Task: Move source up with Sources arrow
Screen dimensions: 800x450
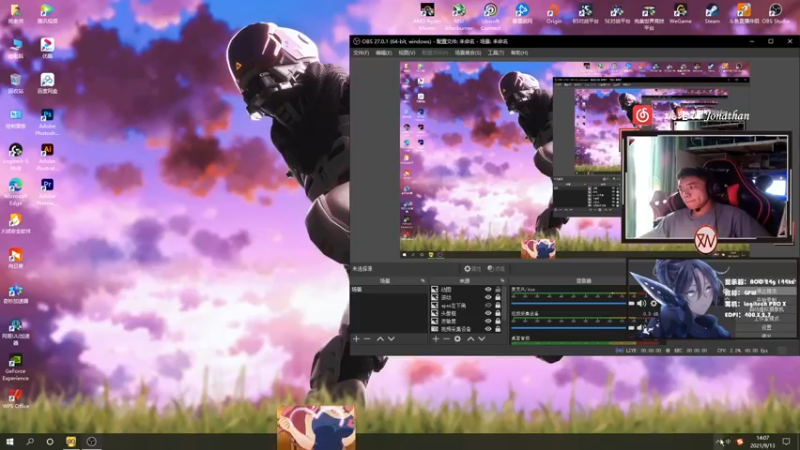Action: pos(470,339)
